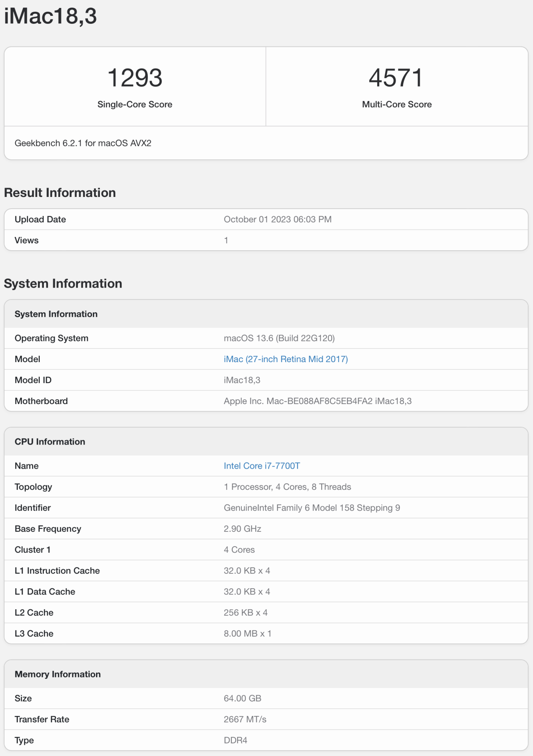The image size is (533, 756).
Task: Select the L1 Instruction Cache 32.0 KB x 4 value
Action: coord(247,571)
